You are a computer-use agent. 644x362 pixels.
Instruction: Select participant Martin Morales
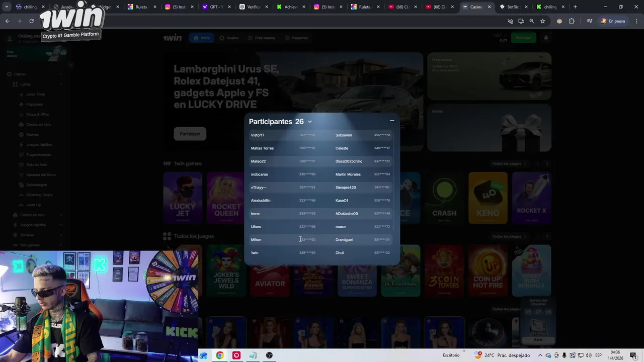(348, 174)
